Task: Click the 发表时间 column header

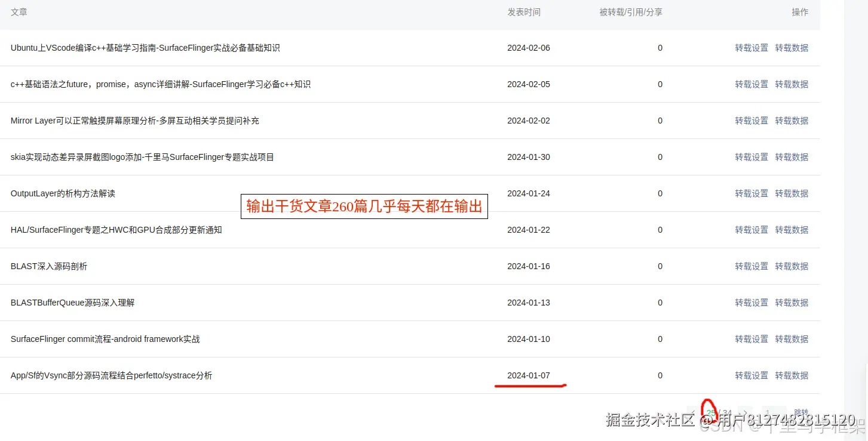Action: 524,12
